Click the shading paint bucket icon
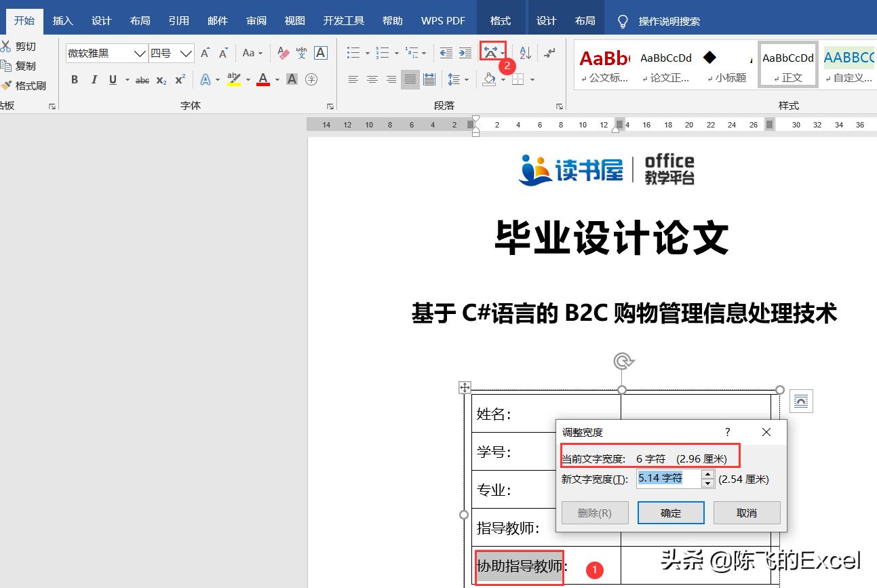Viewport: 877px width, 588px height. coord(489,79)
